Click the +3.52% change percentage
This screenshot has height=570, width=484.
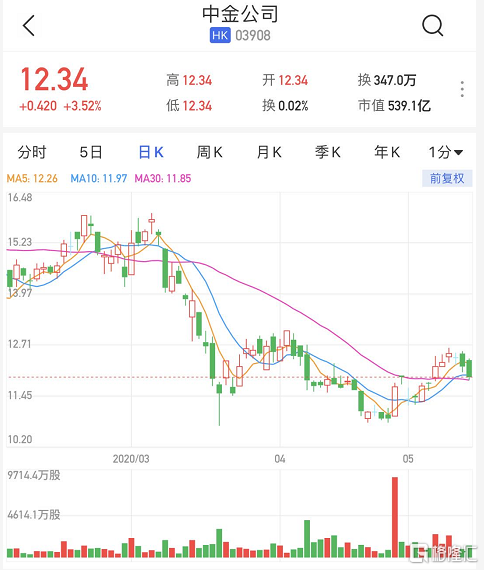pyautogui.click(x=82, y=106)
